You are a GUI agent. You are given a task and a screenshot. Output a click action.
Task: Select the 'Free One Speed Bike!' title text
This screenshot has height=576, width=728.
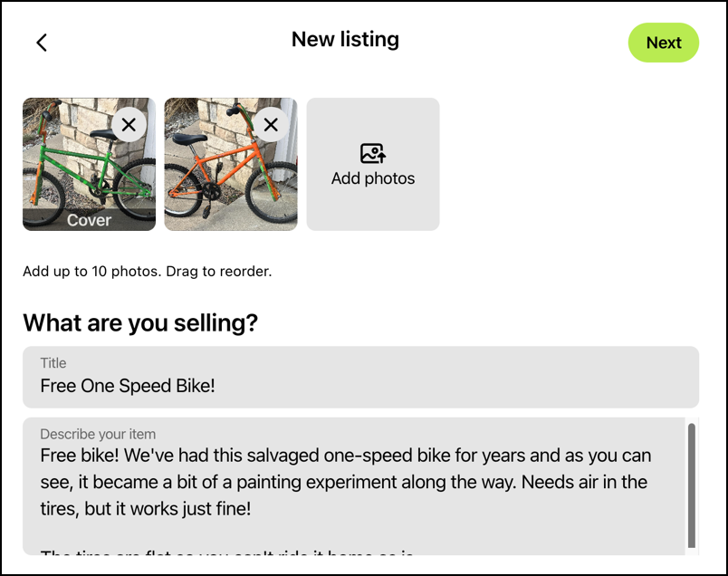(x=126, y=387)
